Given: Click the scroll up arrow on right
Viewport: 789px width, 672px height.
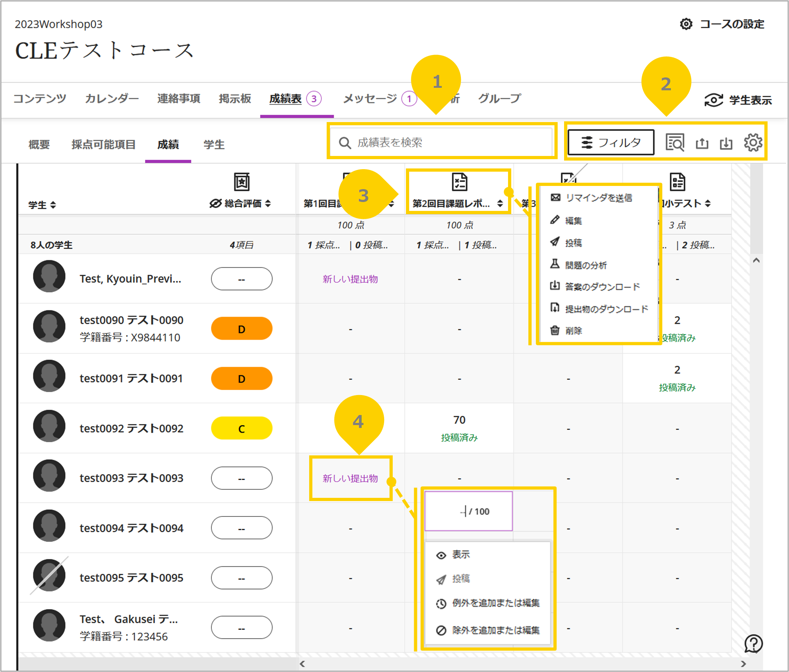Looking at the screenshot, I should click(756, 261).
